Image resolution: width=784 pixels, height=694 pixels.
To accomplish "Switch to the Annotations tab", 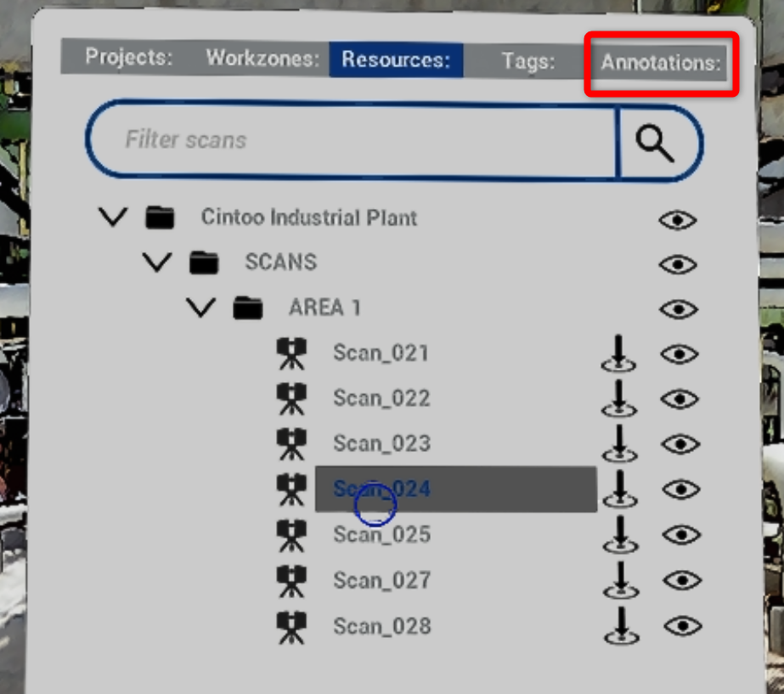I will 661,63.
